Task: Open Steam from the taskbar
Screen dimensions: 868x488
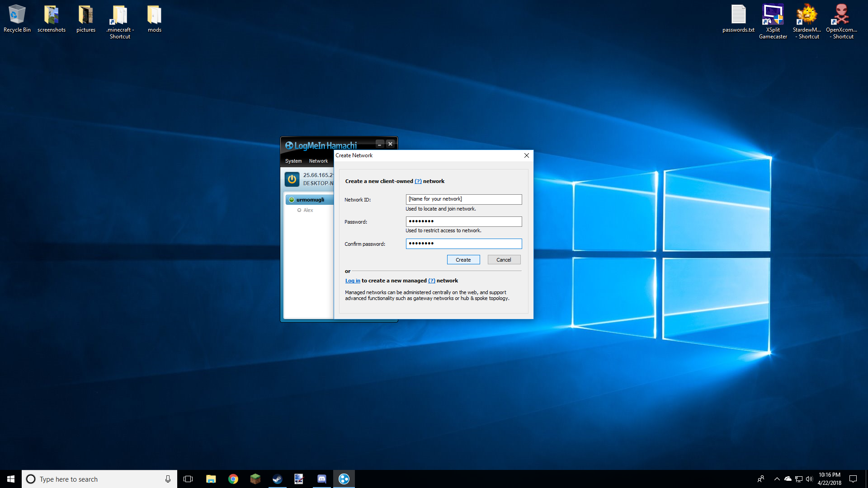Action: click(277, 479)
